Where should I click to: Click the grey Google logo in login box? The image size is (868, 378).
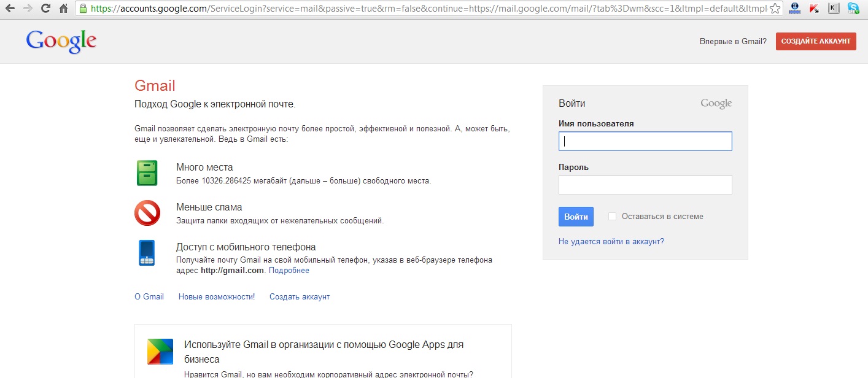pyautogui.click(x=716, y=104)
